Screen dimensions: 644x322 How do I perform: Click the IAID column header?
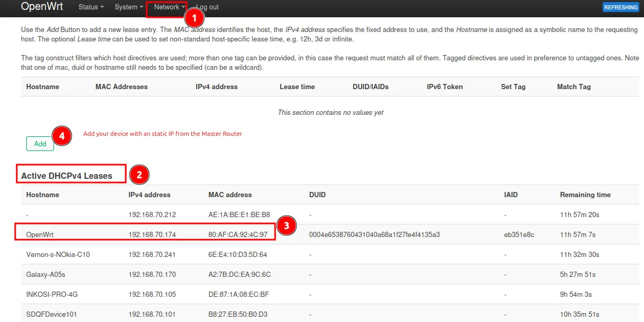(x=511, y=195)
